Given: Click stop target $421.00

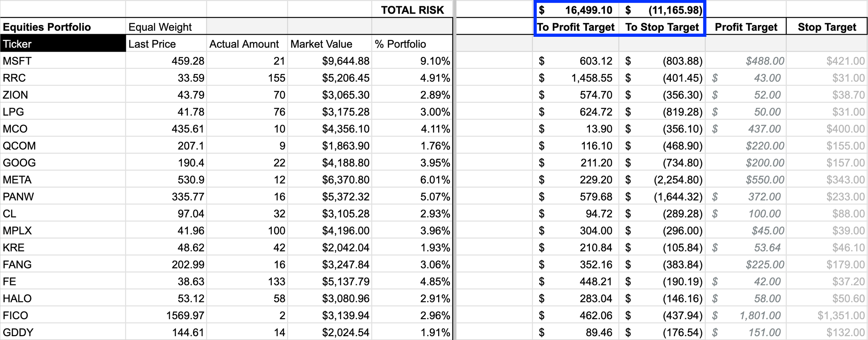Looking at the screenshot, I should tap(827, 61).
